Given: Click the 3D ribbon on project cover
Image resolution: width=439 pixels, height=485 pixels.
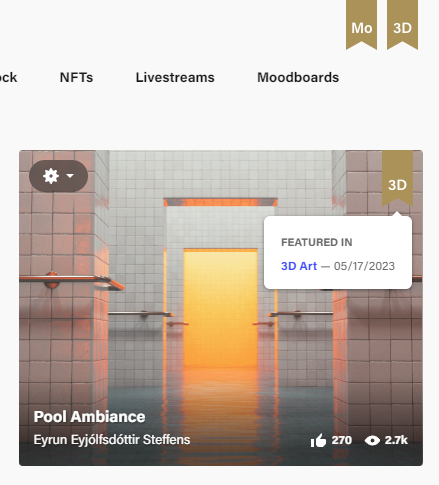Looking at the screenshot, I should click(x=398, y=178).
